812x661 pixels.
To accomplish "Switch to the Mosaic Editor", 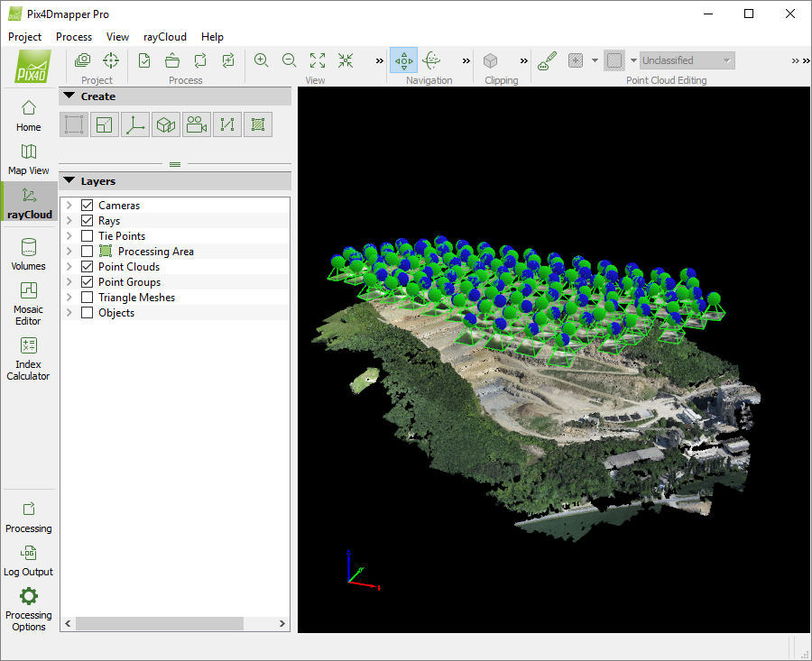I will (28, 307).
